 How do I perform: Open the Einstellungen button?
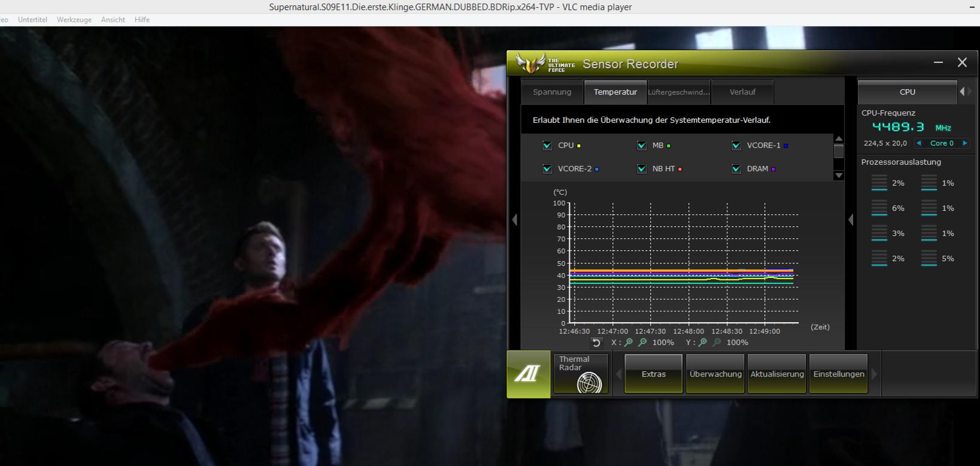(839, 374)
